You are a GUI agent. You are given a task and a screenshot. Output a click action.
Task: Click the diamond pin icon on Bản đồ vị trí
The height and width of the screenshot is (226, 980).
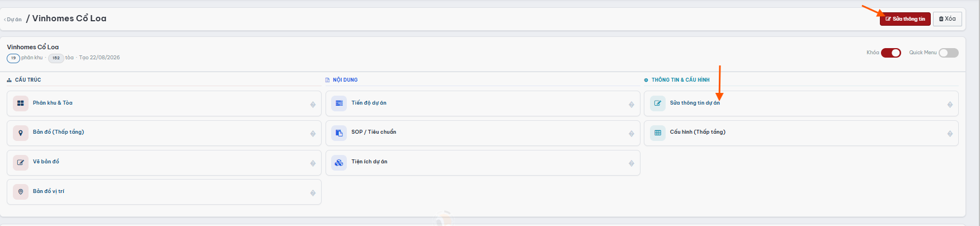pos(313,193)
